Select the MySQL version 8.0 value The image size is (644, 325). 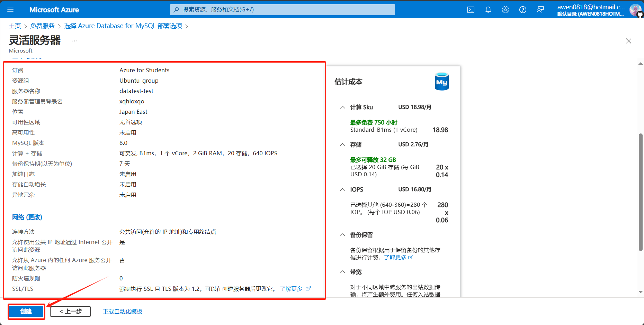[123, 143]
